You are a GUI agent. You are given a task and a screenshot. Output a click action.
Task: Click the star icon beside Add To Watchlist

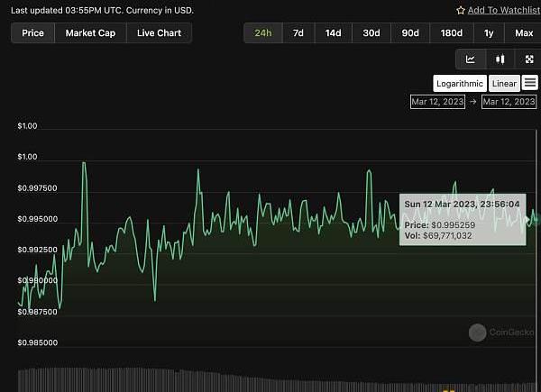click(461, 10)
